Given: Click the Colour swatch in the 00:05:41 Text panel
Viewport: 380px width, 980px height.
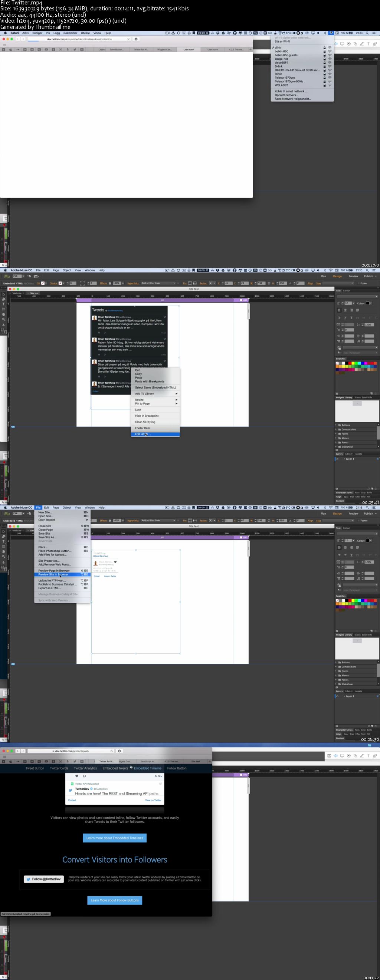Looking at the screenshot, I should [368, 304].
